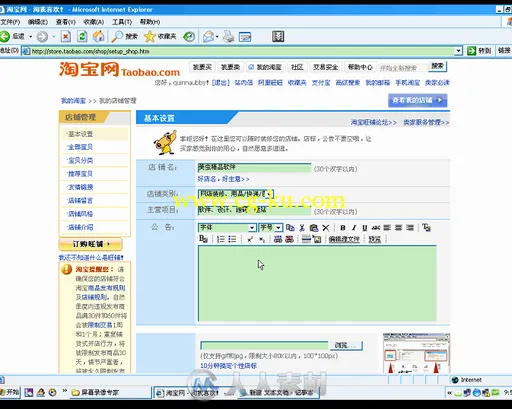
Task: Remove hyperlink using the red unlink icon
Action: pyautogui.click(x=290, y=239)
